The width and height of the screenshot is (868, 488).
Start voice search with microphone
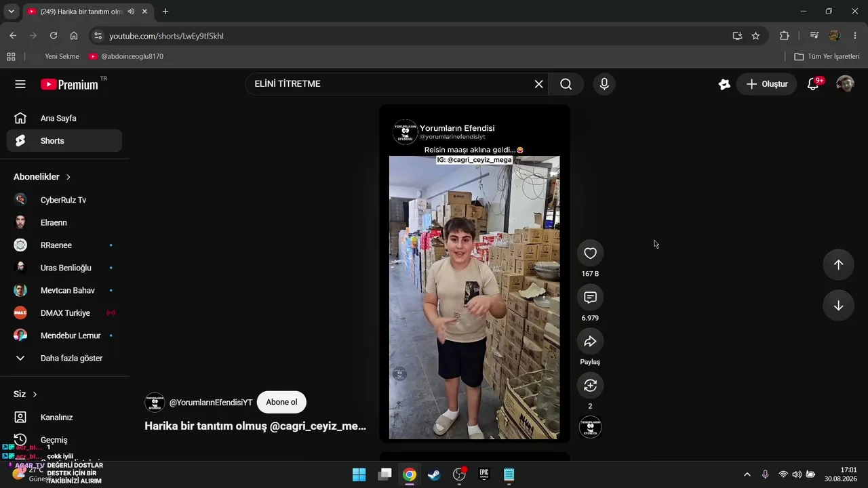pyautogui.click(x=604, y=84)
